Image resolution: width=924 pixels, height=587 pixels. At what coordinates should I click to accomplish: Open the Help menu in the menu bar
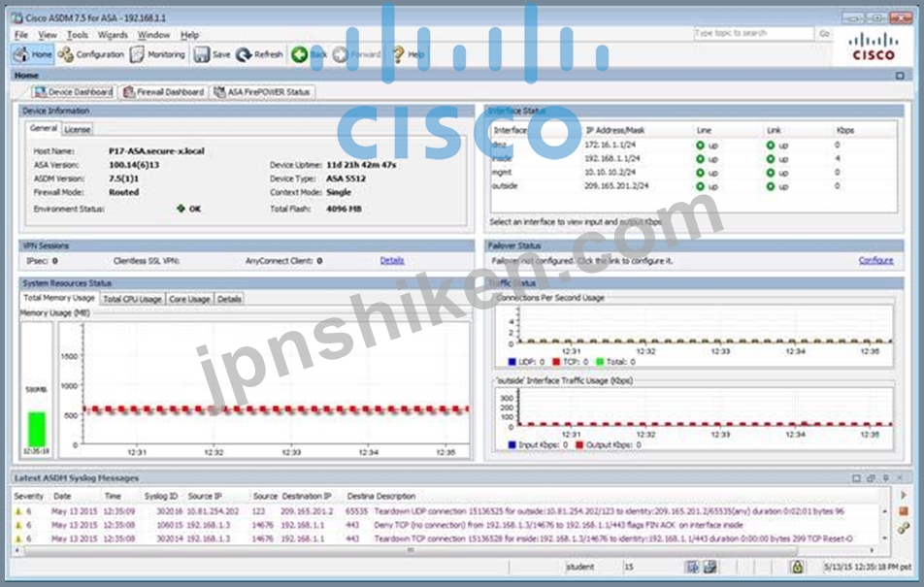(190, 35)
